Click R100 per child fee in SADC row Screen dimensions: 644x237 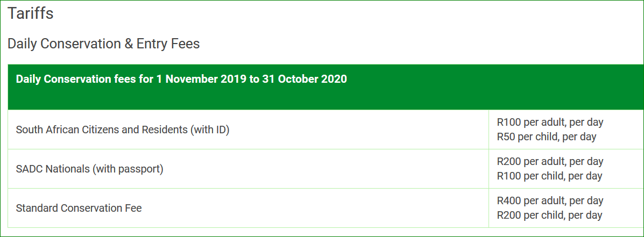click(549, 176)
